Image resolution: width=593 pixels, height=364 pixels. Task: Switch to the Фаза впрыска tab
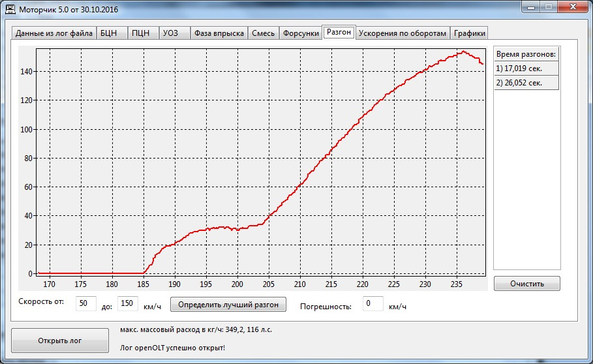pos(219,33)
